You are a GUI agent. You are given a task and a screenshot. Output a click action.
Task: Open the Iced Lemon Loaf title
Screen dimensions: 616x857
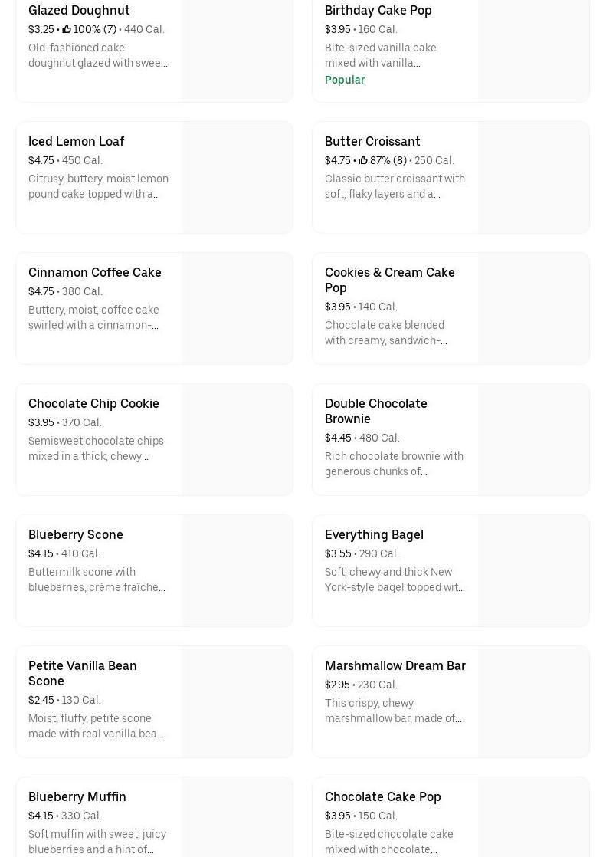76,141
